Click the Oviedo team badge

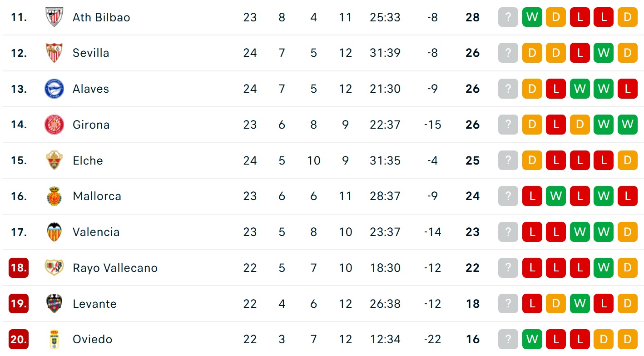54,339
